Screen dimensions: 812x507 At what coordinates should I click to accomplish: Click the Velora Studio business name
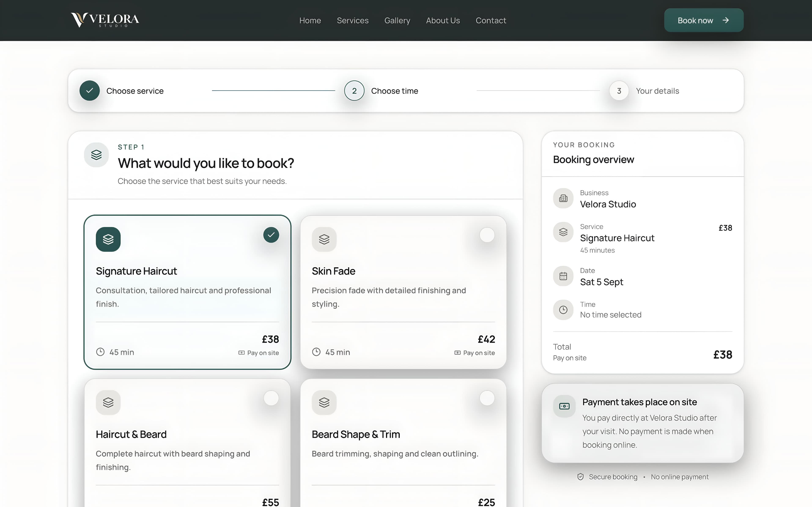(608, 204)
